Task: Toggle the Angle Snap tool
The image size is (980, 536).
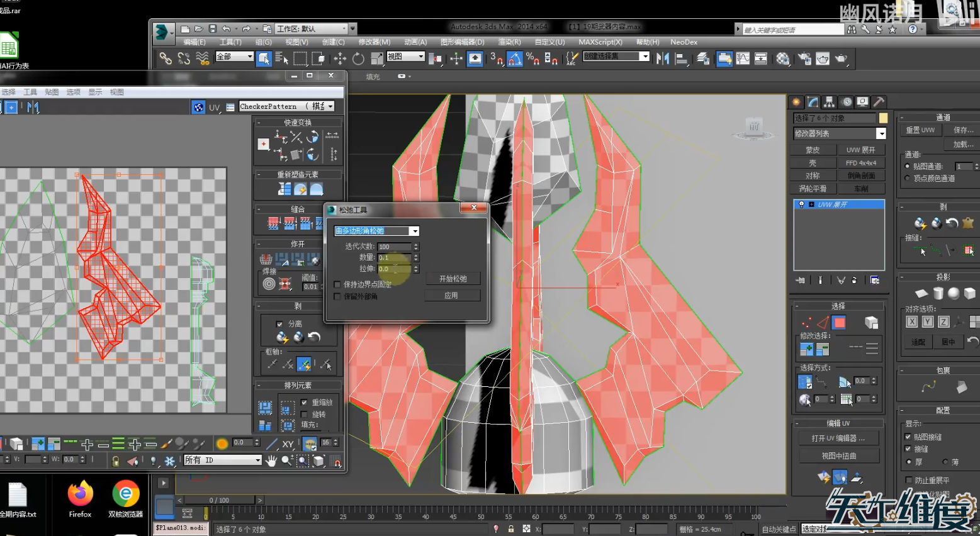Action: (515, 59)
